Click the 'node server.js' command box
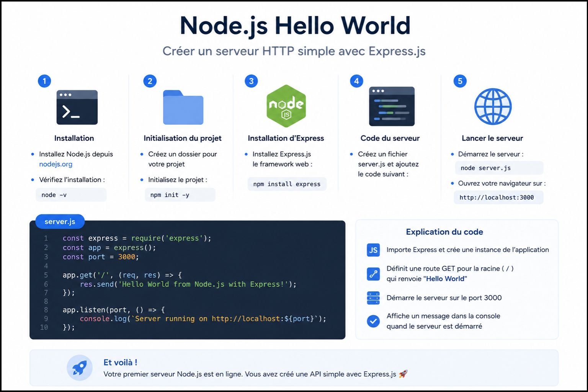Screen dimensions: 588x392 click(499, 168)
